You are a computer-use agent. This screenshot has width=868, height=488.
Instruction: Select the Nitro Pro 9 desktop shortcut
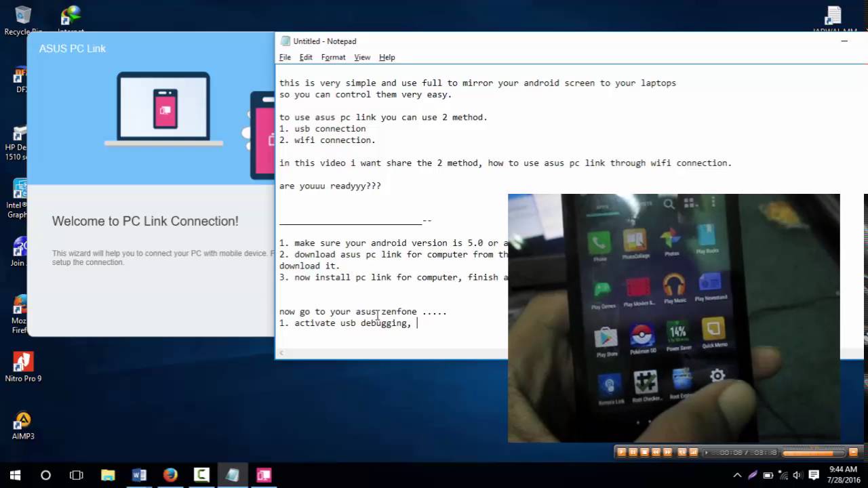23,367
